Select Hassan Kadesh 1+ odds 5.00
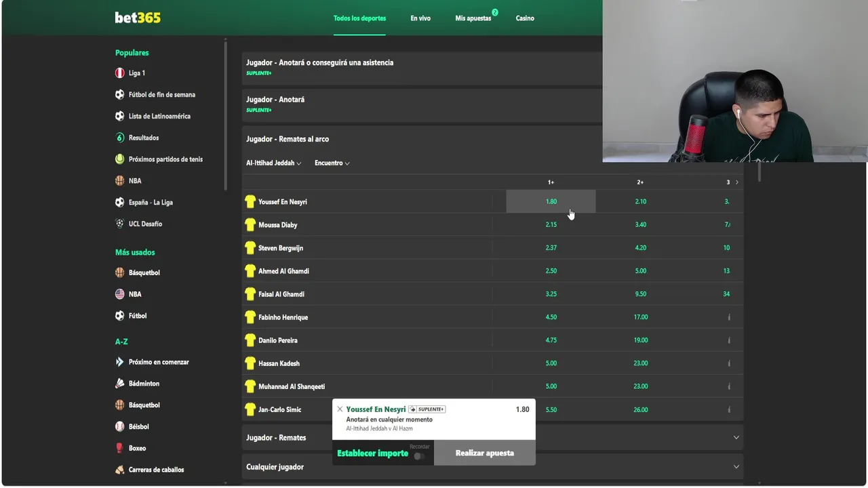868x488 pixels. pyautogui.click(x=551, y=363)
